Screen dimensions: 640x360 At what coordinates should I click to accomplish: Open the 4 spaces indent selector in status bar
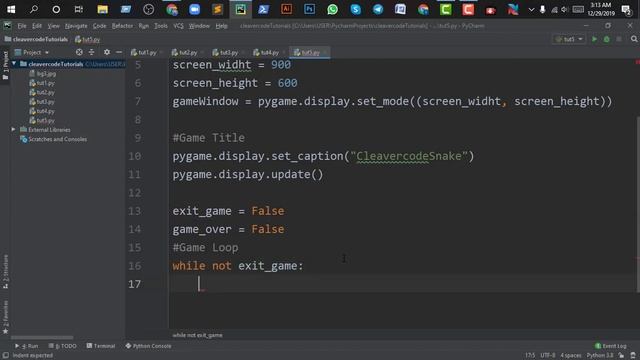[571, 356]
